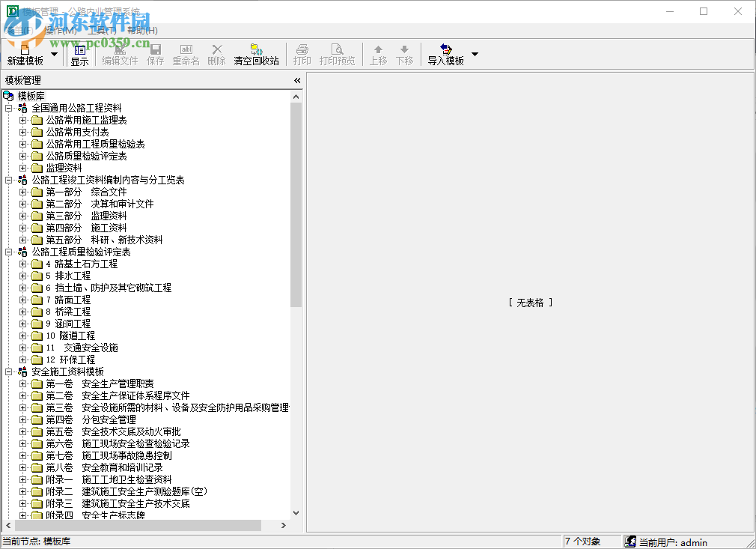Click the 当前用户: admin status bar icon
The height and width of the screenshot is (549, 756).
631,542
